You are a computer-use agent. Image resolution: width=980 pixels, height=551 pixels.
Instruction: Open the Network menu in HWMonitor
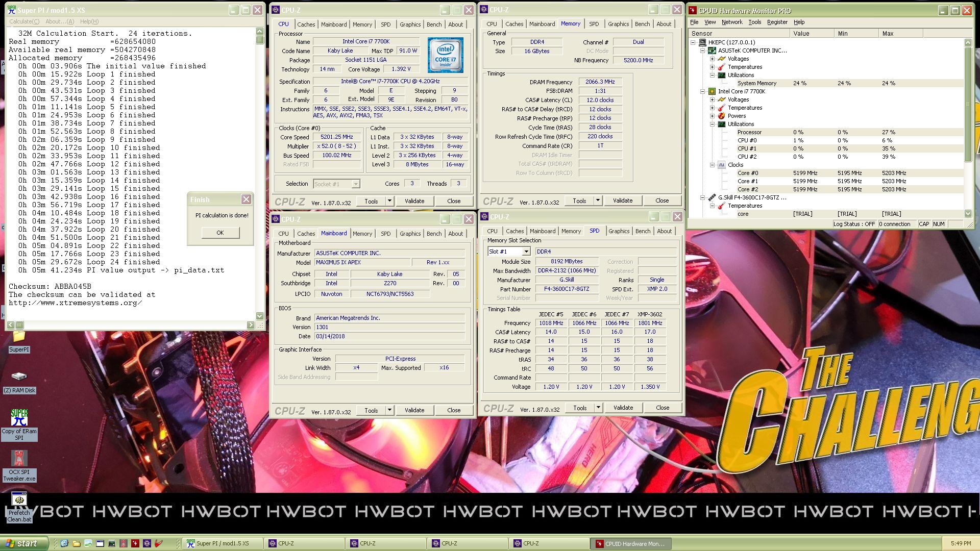point(732,22)
